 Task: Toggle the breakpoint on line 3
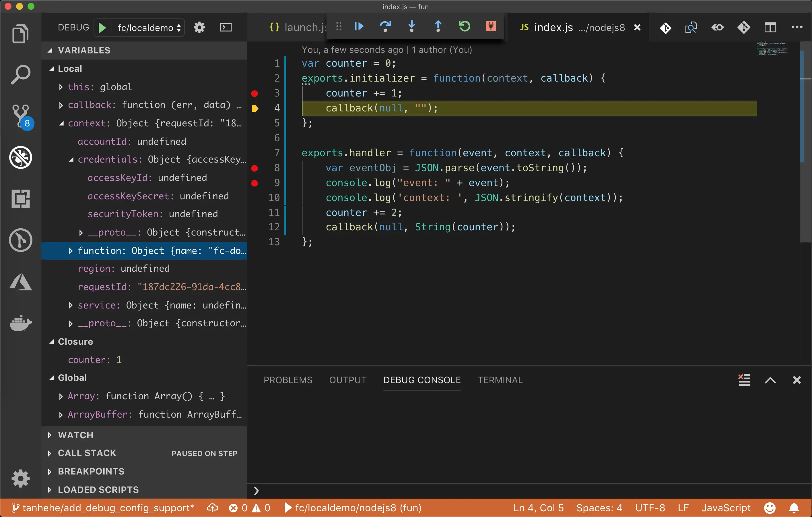pyautogui.click(x=255, y=93)
